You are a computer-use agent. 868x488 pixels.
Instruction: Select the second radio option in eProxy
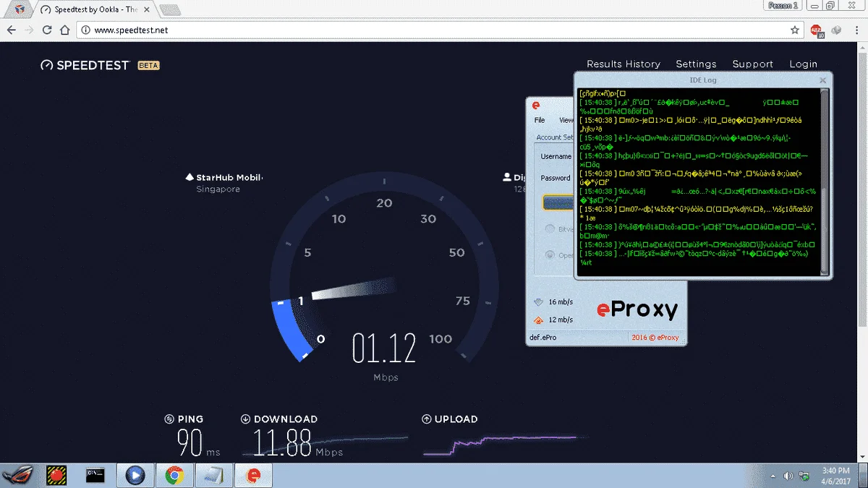(550, 255)
